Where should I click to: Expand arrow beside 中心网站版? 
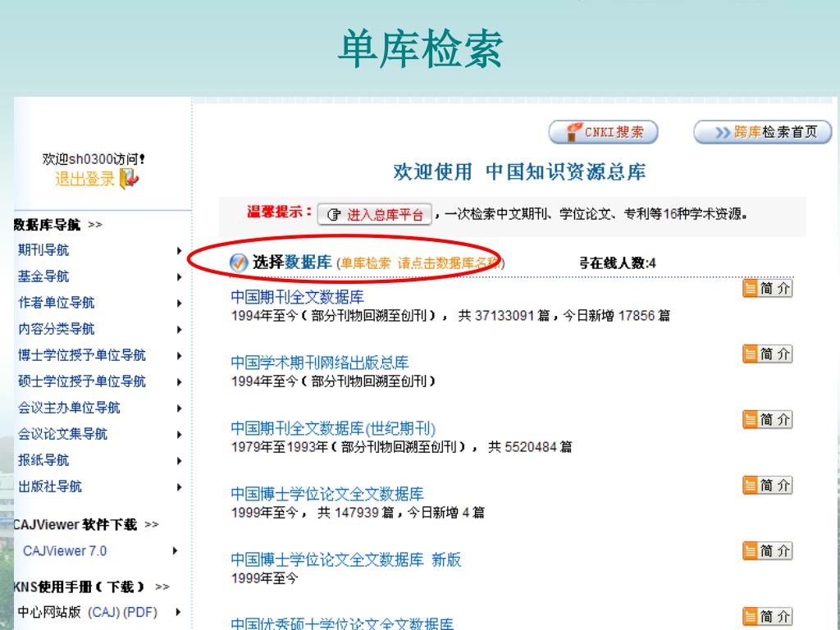click(178, 612)
